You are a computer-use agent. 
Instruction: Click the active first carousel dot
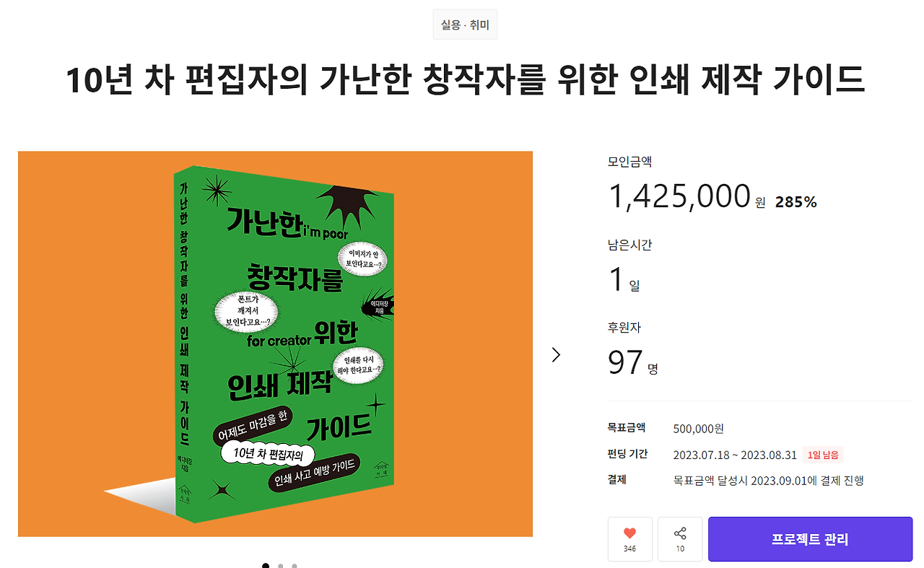click(266, 567)
